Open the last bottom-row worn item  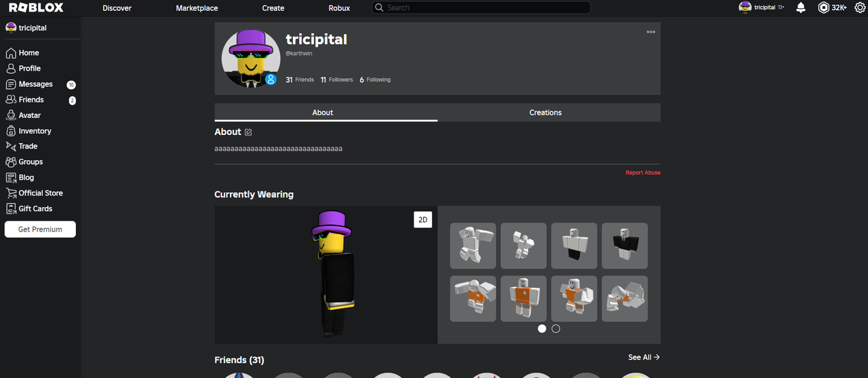click(625, 299)
